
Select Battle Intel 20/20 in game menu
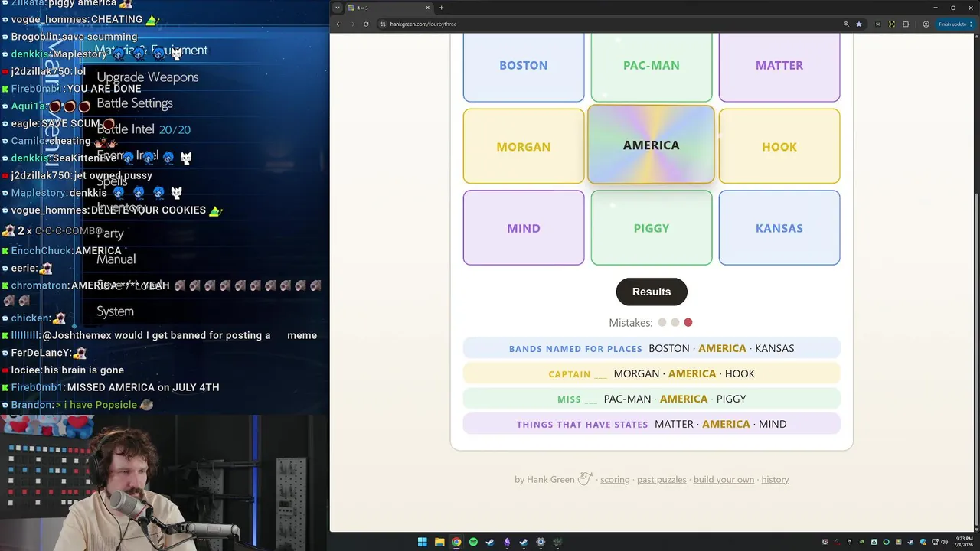click(144, 129)
